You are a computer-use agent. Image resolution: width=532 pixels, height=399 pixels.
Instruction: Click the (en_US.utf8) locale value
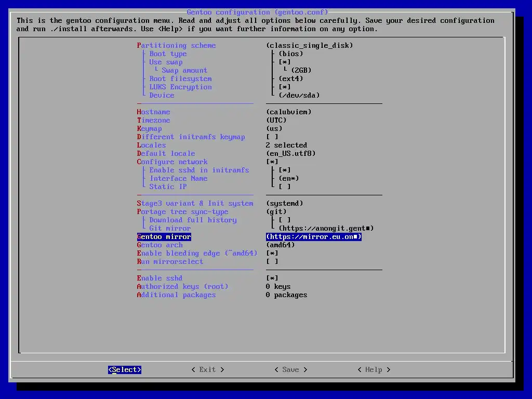(x=291, y=153)
